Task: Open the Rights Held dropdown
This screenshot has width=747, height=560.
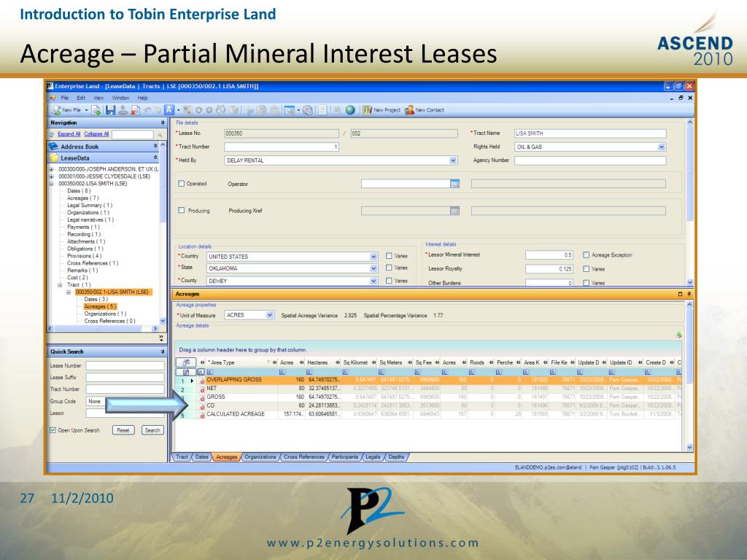Action: 661,147
